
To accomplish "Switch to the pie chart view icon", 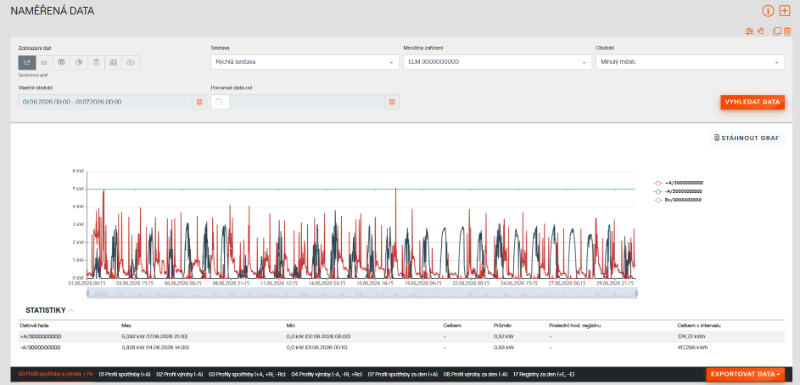I will click(79, 62).
